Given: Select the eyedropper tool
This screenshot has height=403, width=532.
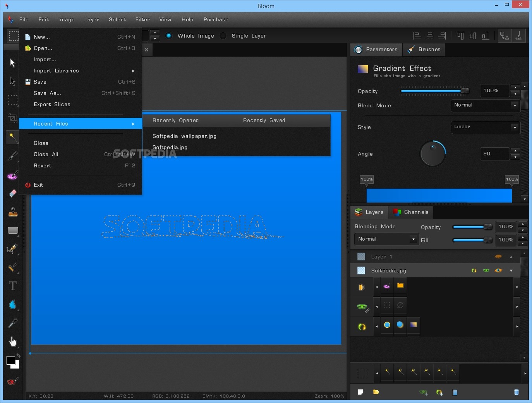Looking at the screenshot, I should pos(13,323).
